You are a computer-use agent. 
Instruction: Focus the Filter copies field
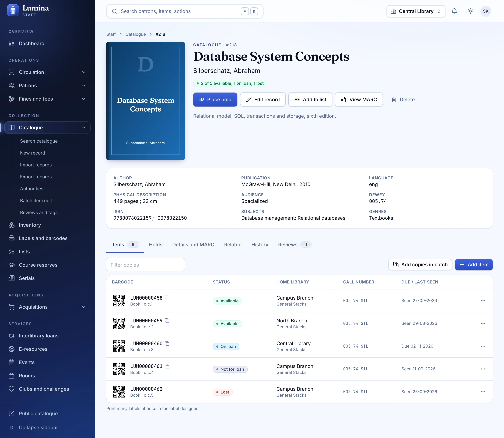(x=146, y=265)
